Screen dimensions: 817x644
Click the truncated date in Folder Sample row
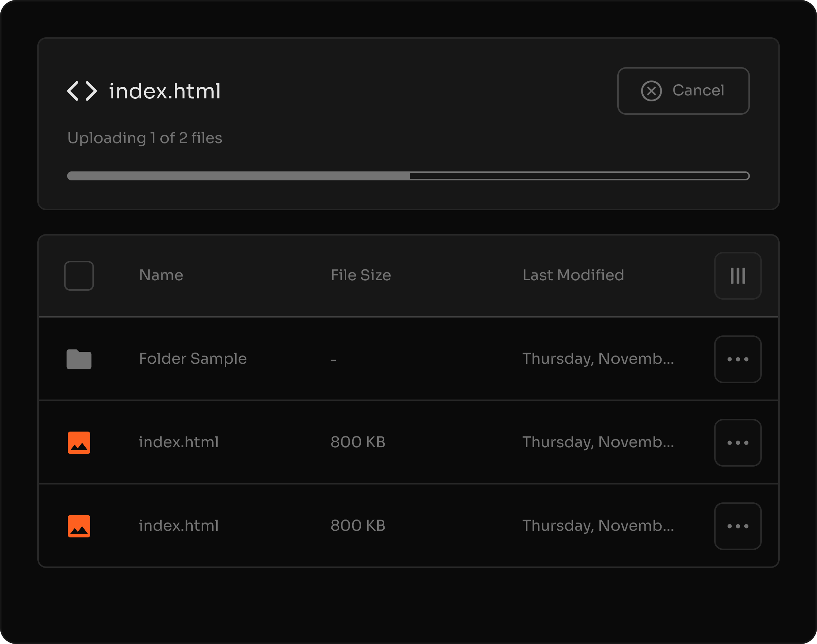click(597, 359)
